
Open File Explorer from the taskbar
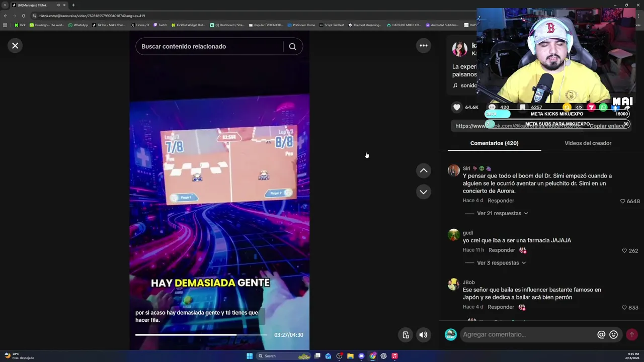pos(350,356)
